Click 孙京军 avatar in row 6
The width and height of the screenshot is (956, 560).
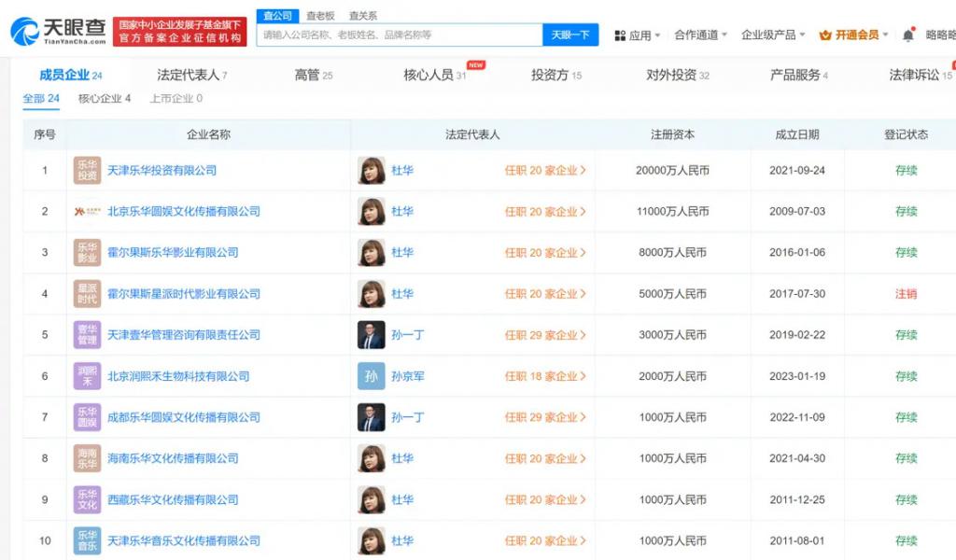[371, 376]
